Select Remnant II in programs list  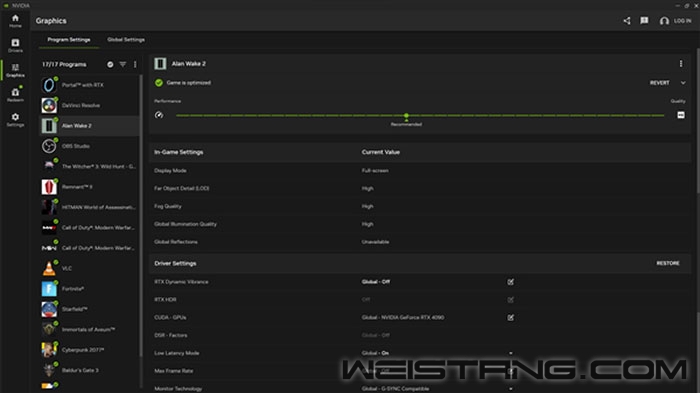point(89,187)
